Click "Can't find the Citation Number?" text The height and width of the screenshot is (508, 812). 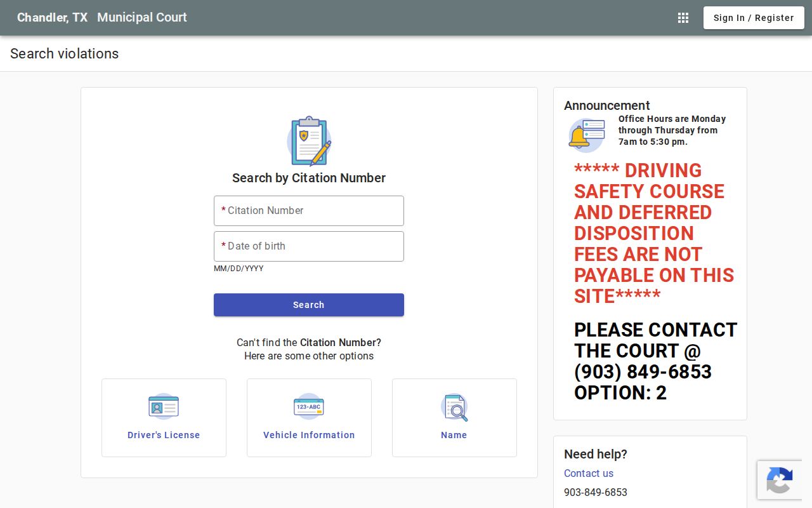pyautogui.click(x=309, y=342)
